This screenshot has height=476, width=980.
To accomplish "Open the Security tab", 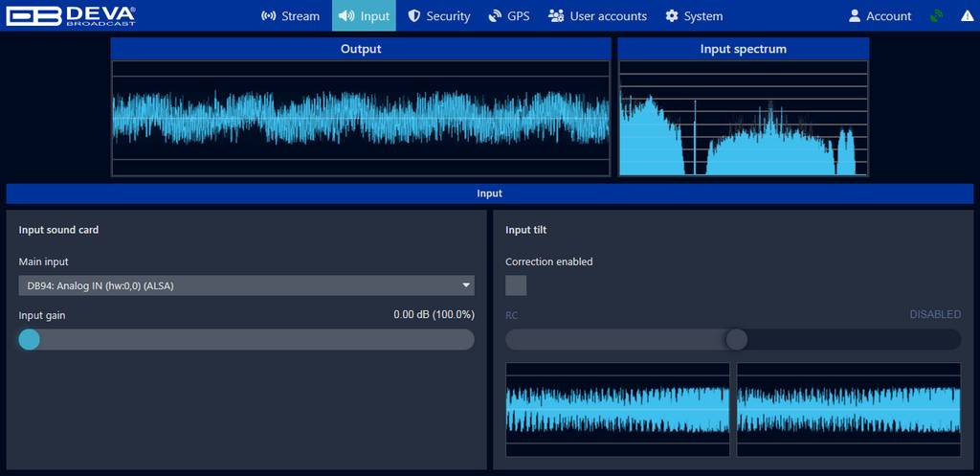I will click(438, 16).
